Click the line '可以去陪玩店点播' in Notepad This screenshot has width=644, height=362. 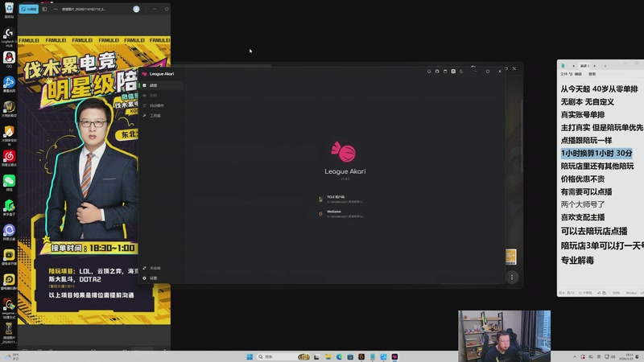tap(594, 231)
